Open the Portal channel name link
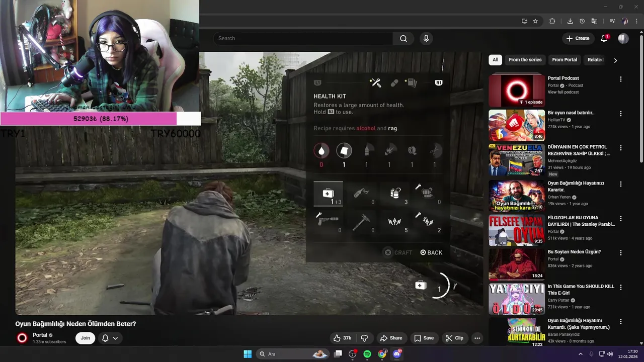The image size is (644, 362). (x=40, y=335)
